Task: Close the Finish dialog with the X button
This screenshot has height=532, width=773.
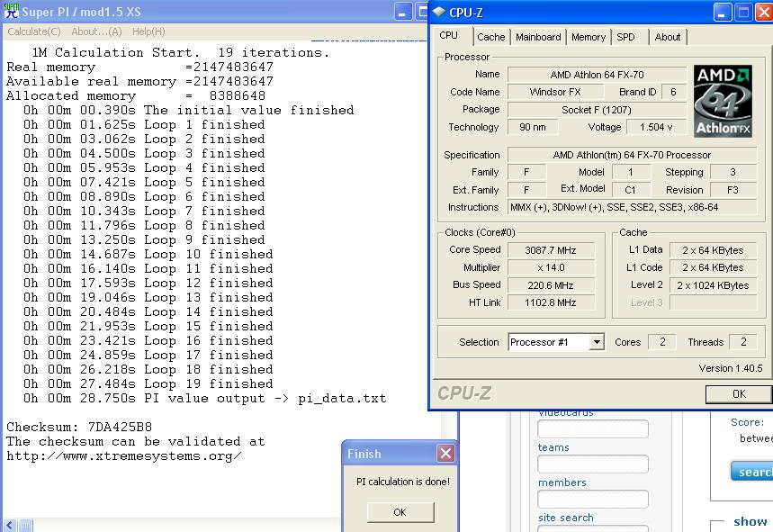Action: point(445,453)
